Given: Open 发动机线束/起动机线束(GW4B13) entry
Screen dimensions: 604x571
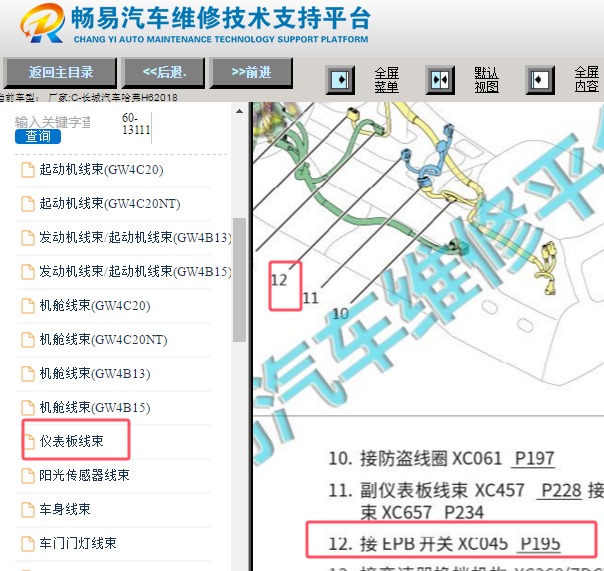Looking at the screenshot, I should tap(135, 238).
